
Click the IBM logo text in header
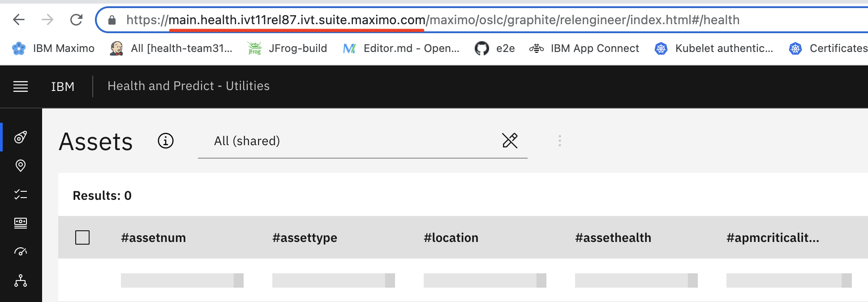pos(63,86)
